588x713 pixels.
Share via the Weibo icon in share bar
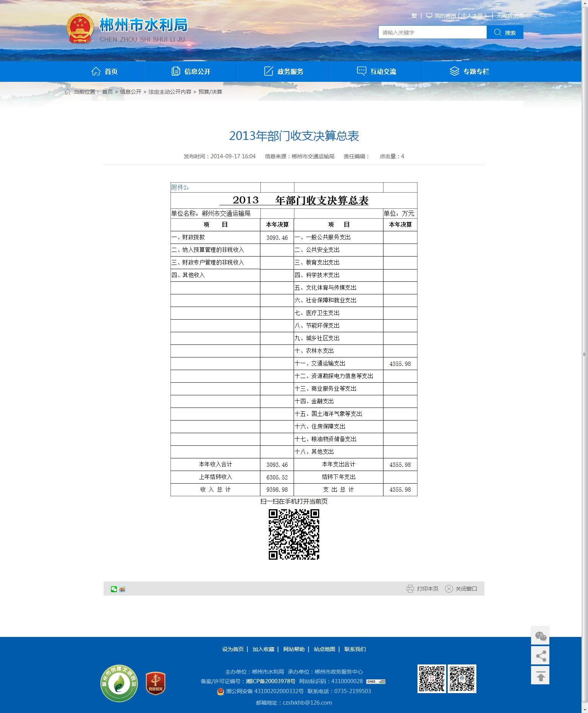pos(122,589)
